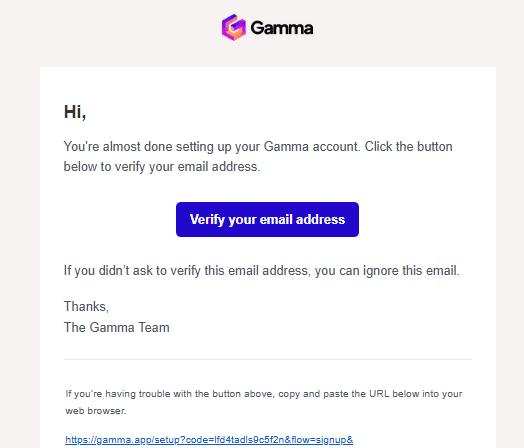
Task: Click the word "Verify" on the blue button
Action: pyautogui.click(x=207, y=219)
